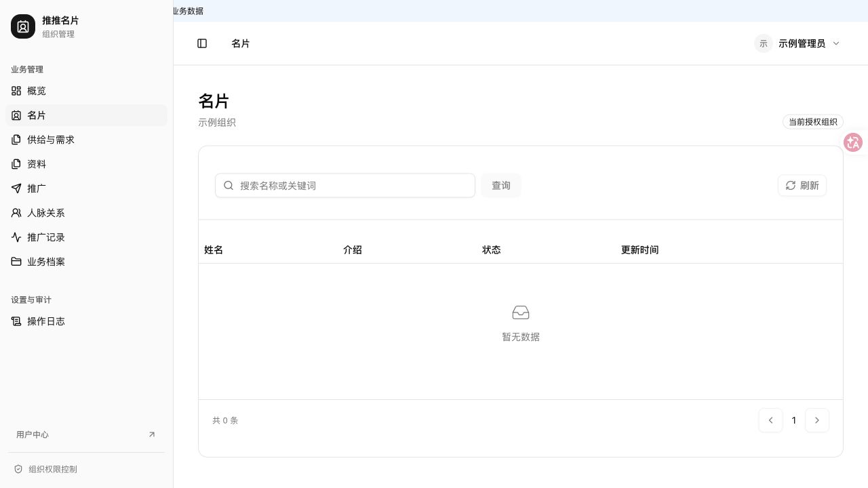Click the 资料 documents icon
This screenshot has height=488, width=868.
(16, 164)
